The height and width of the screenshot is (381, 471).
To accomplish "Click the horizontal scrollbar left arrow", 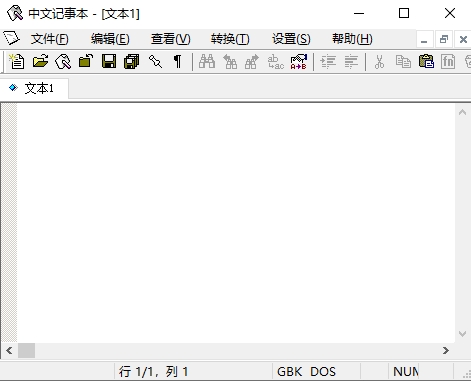I will pyautogui.click(x=9, y=350).
